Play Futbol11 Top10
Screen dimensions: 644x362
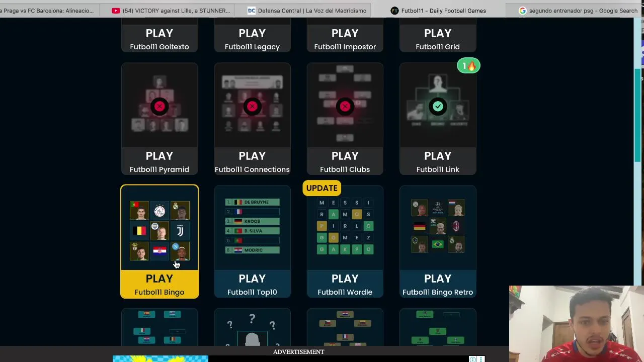pos(252,284)
